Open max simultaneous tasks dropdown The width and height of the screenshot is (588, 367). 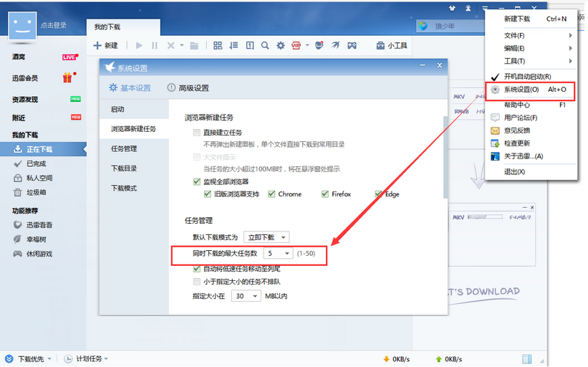click(x=279, y=253)
